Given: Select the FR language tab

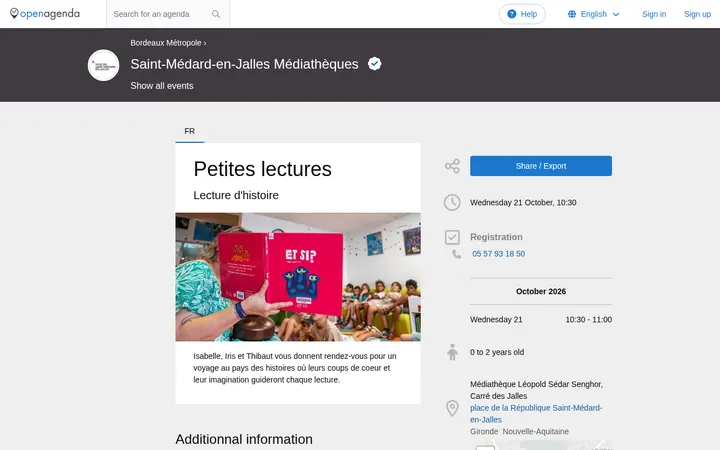Looking at the screenshot, I should pos(190,131).
